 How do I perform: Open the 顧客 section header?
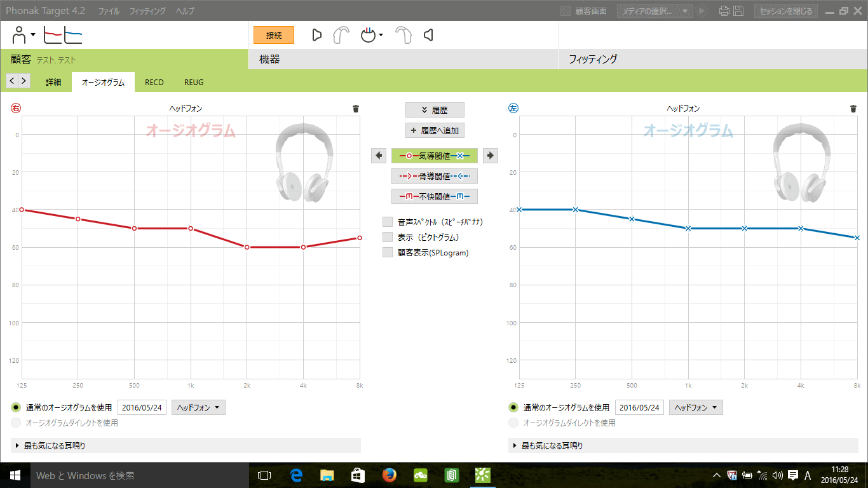pos(124,59)
